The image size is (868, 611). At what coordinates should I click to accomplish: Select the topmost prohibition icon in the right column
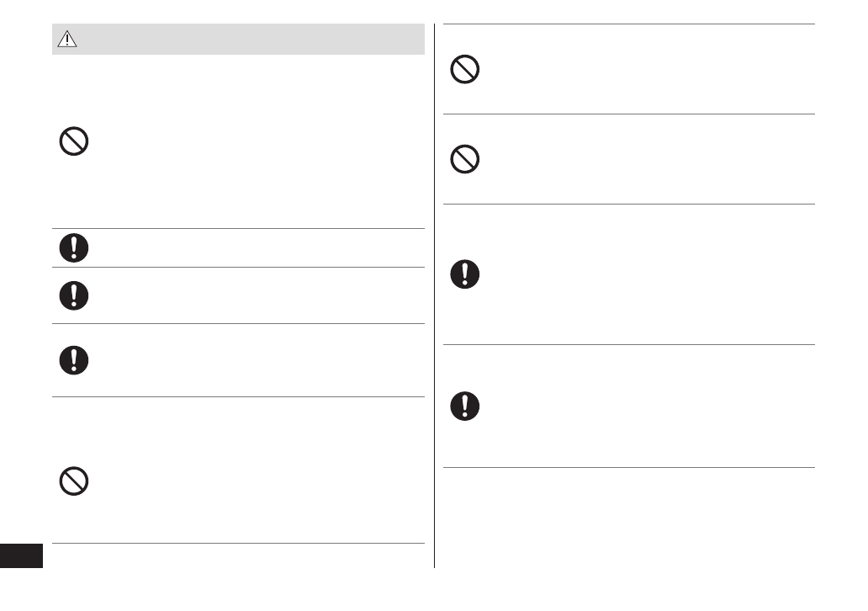[464, 69]
